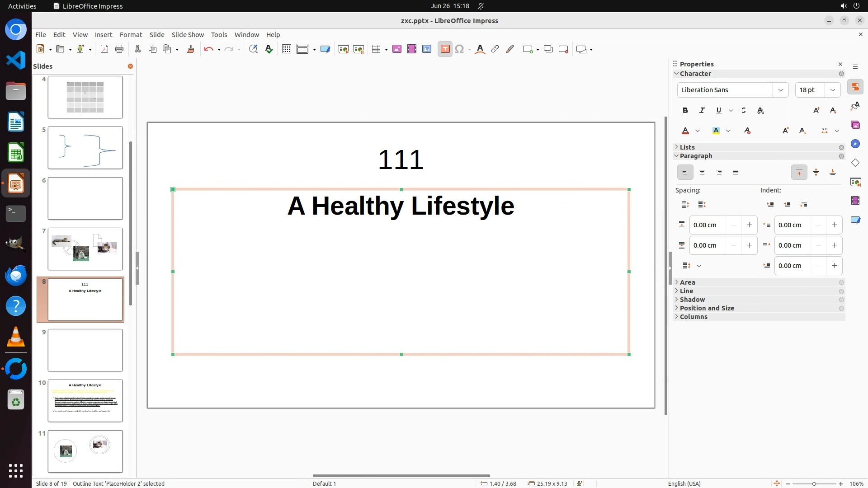Image resolution: width=868 pixels, height=488 pixels.
Task: Toggle Bold in the Character panel
Action: click(x=685, y=110)
